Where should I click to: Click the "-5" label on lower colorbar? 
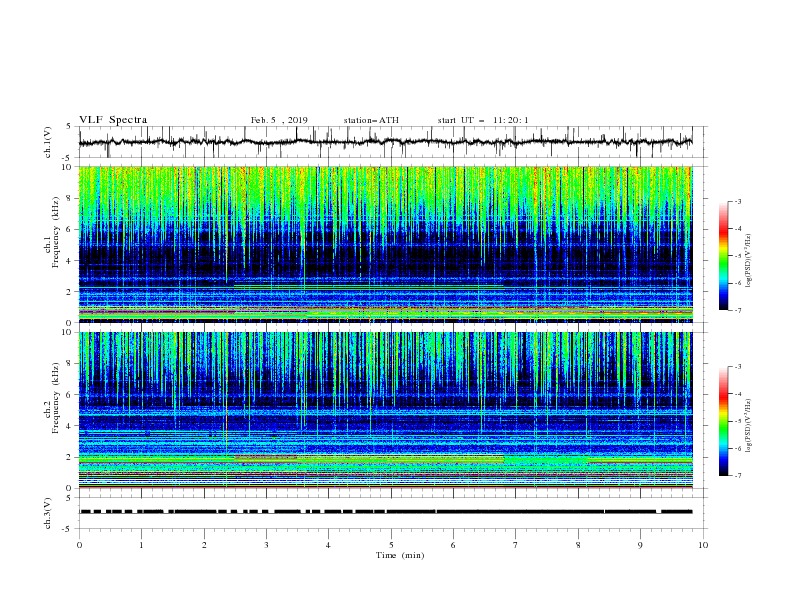coord(737,421)
